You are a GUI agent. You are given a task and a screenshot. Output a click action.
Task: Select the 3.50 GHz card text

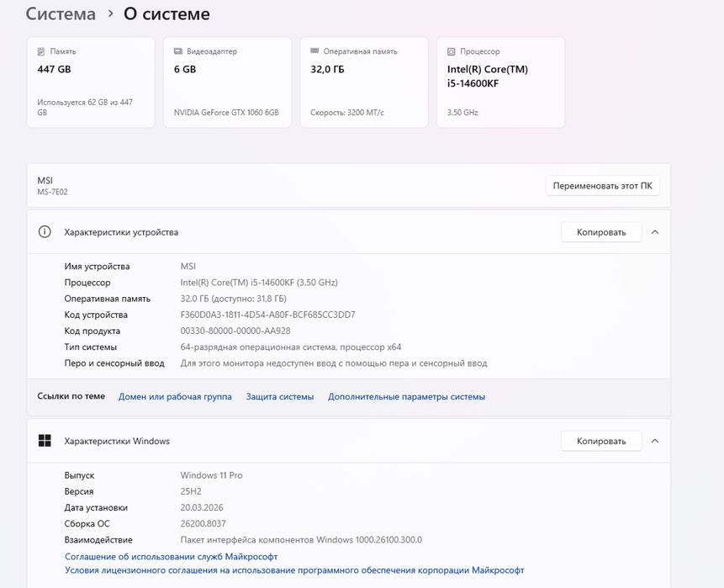tap(462, 112)
